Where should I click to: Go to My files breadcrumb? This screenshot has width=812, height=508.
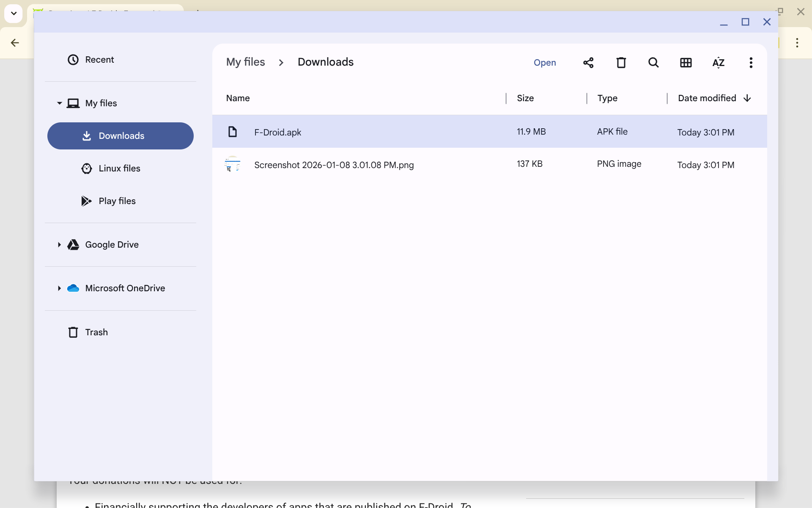click(x=245, y=62)
